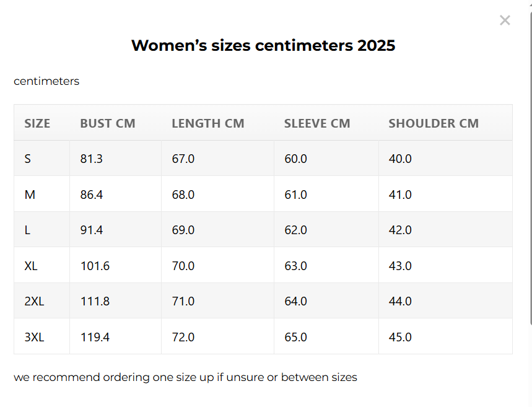
Task: Select the L size row label
Action: (27, 230)
